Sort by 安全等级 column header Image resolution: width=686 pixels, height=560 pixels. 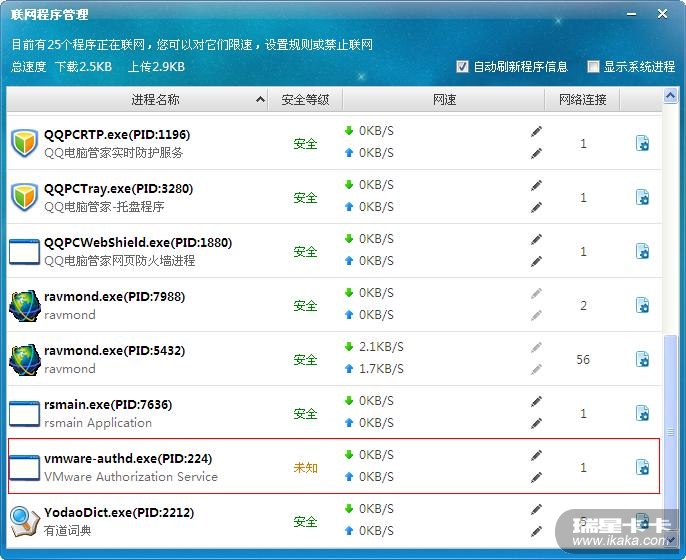[305, 99]
